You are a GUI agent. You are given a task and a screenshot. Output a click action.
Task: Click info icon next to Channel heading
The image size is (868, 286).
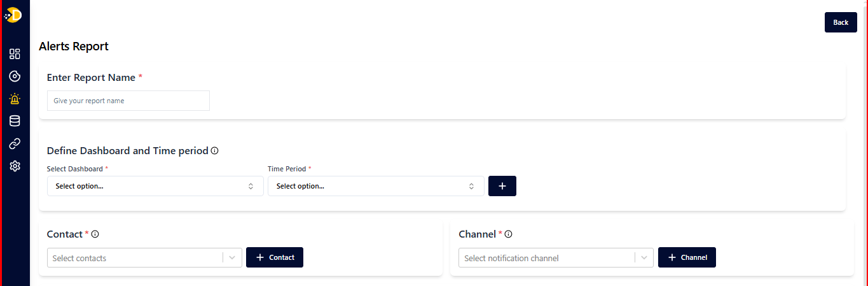point(509,234)
